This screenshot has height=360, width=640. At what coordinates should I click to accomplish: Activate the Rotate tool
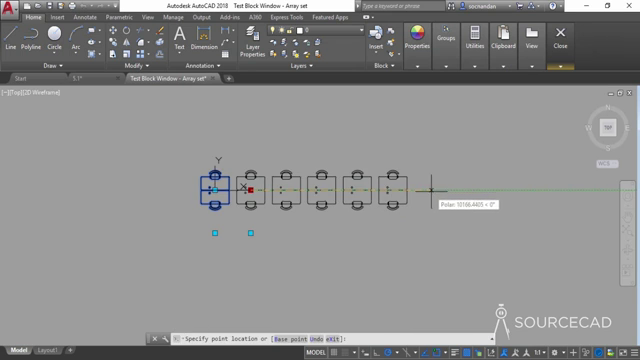(x=127, y=30)
